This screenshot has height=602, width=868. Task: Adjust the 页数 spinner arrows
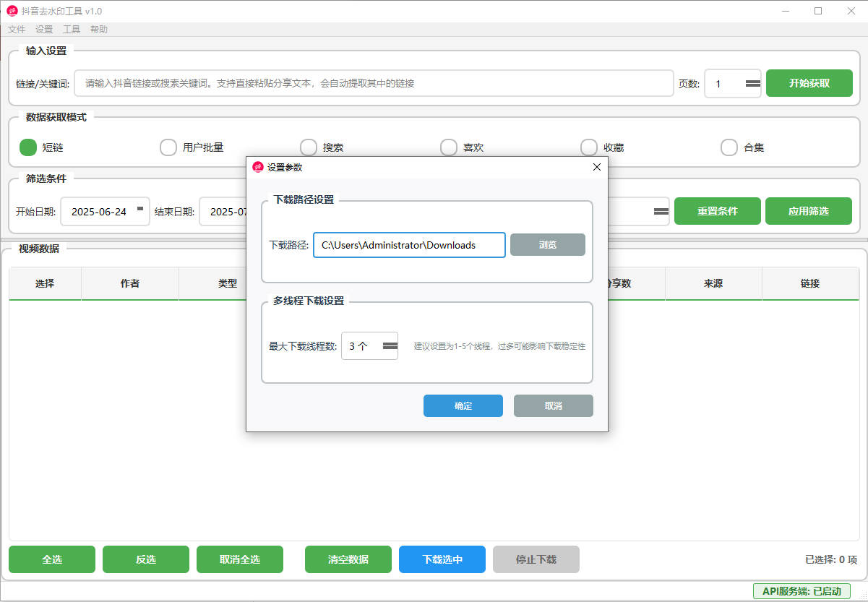753,83
